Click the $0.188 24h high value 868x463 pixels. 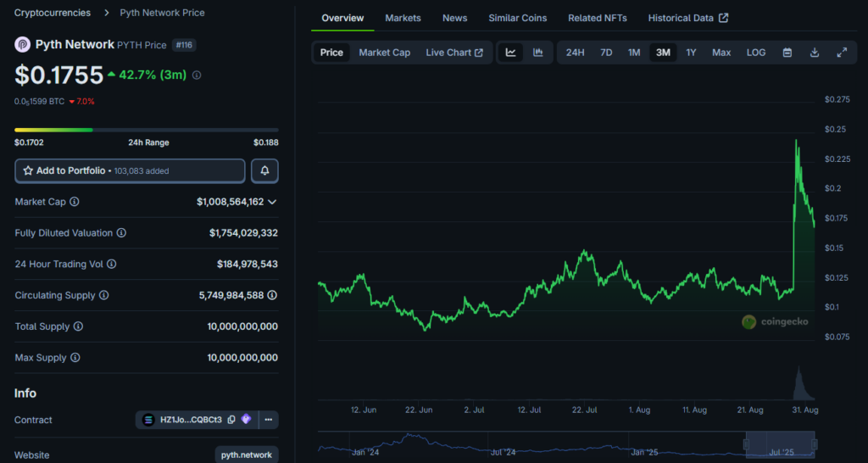tap(265, 142)
